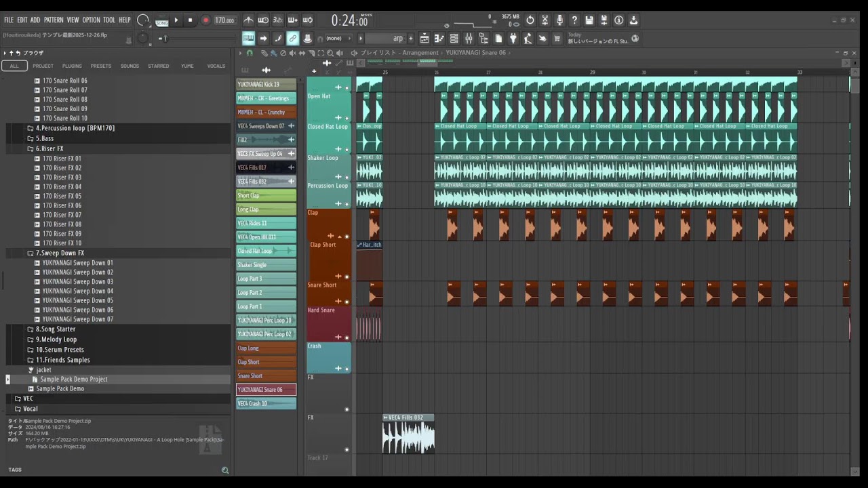The image size is (868, 488).
Task: Select the Playback speaker tool in playlist
Action: [339, 53]
